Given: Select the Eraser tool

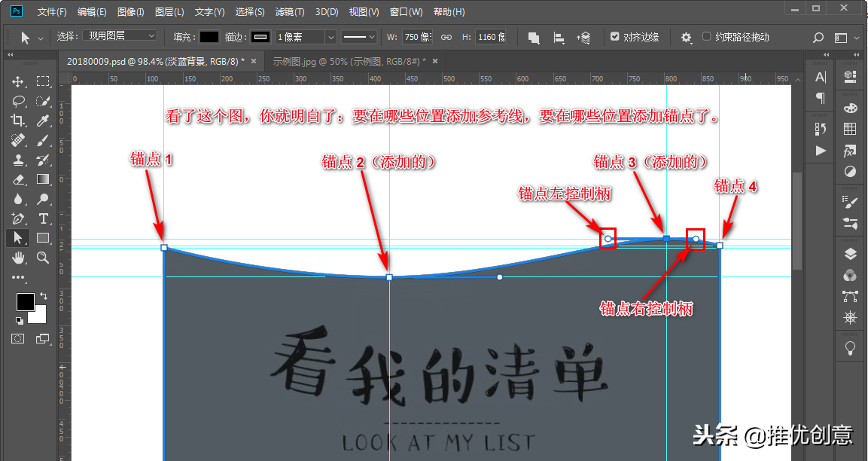Looking at the screenshot, I should (x=18, y=179).
